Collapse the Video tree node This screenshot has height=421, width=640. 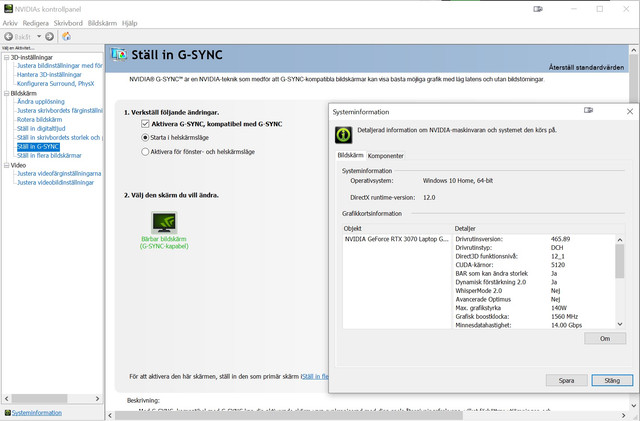[7, 165]
